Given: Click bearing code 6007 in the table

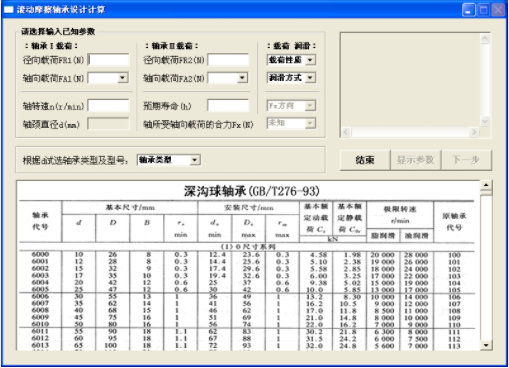Looking at the screenshot, I should click(40, 303).
